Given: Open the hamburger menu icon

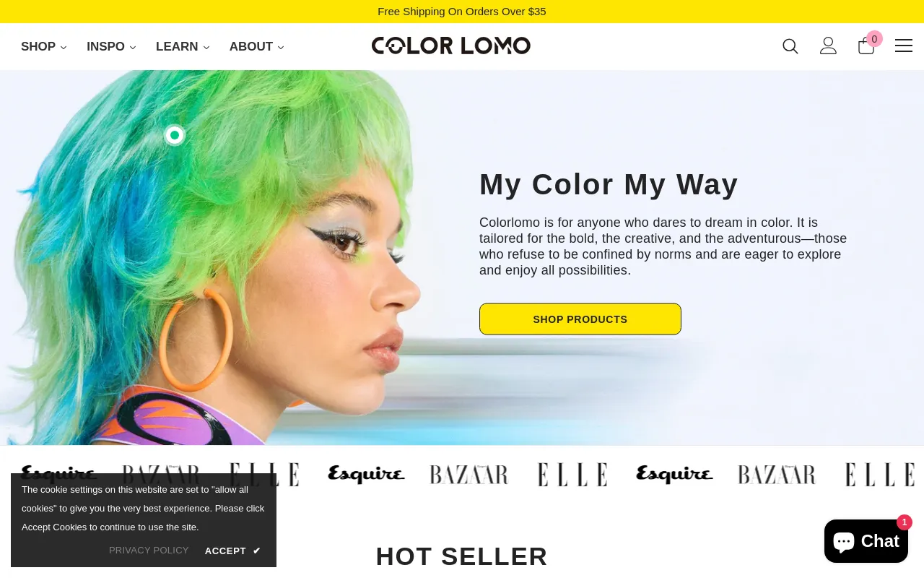Looking at the screenshot, I should 904,46.
